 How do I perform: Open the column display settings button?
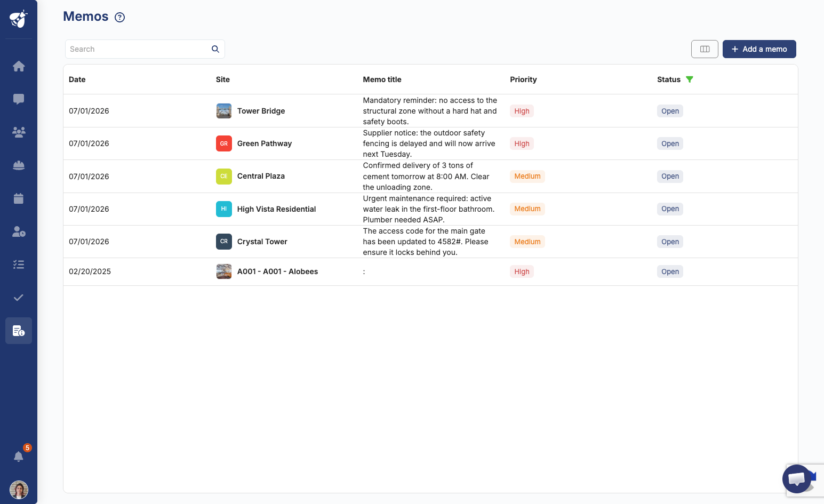[705, 49]
